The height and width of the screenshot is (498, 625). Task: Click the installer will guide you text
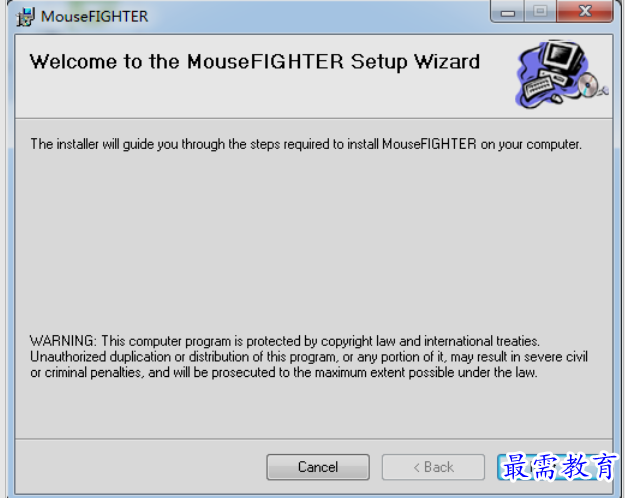point(306,144)
